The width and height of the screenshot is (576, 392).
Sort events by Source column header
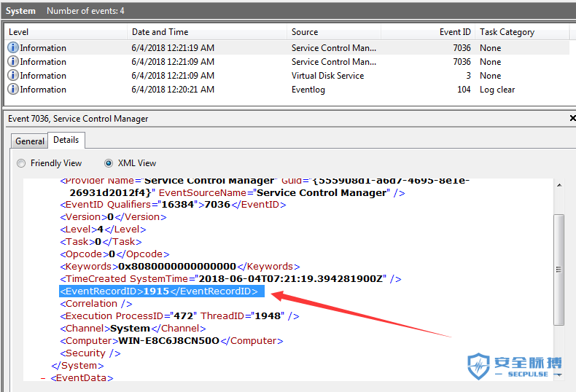click(x=333, y=32)
